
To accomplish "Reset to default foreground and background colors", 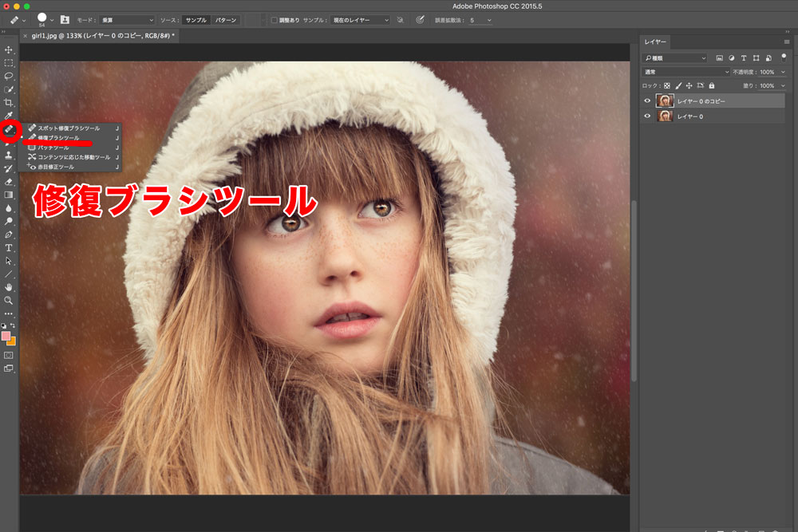I will pyautogui.click(x=4, y=325).
